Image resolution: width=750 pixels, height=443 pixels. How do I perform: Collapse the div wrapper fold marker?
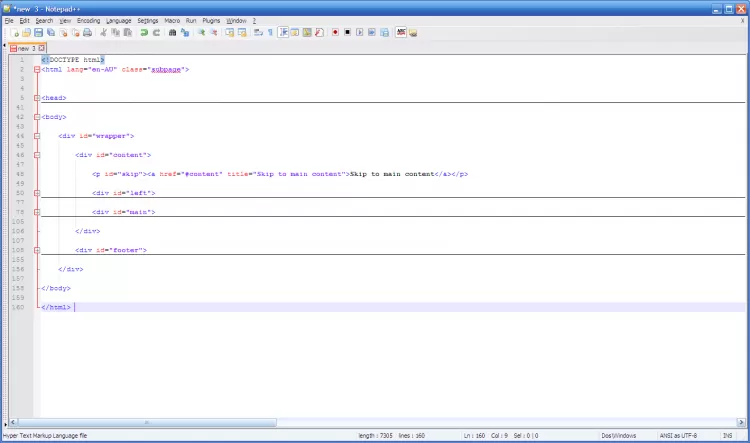(x=36, y=136)
